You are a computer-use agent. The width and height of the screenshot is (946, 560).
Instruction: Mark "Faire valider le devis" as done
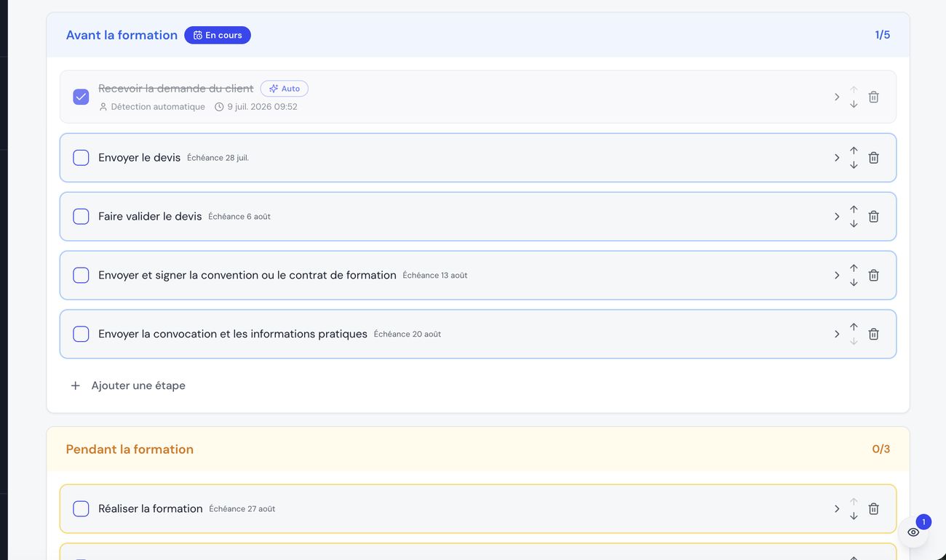[x=81, y=217]
